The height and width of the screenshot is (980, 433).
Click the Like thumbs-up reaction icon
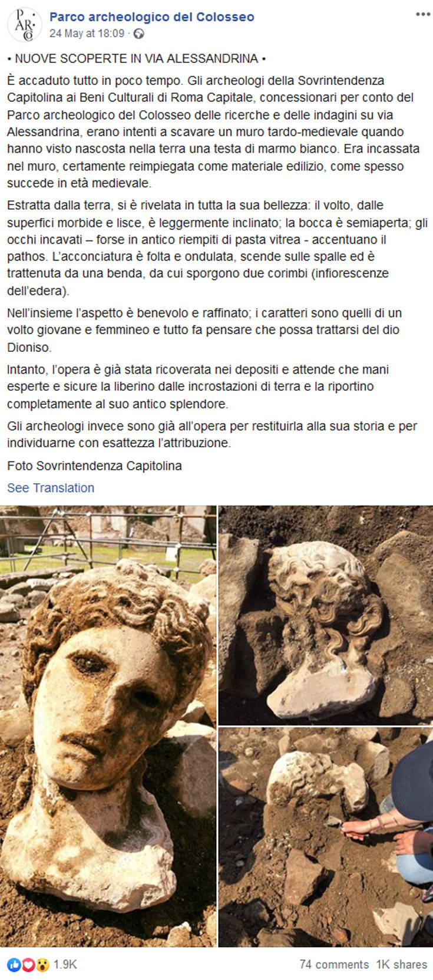click(13, 965)
